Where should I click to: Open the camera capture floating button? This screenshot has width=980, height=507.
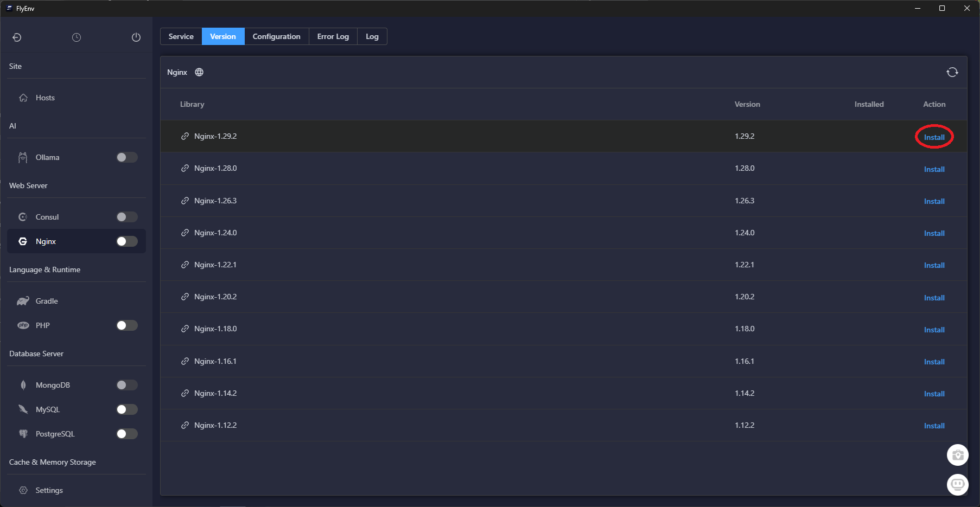click(x=957, y=455)
